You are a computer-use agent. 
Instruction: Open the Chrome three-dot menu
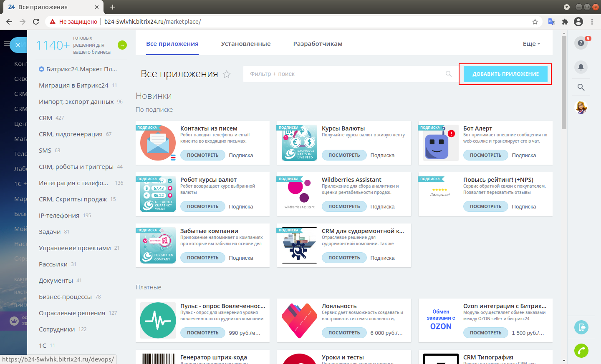pos(592,22)
